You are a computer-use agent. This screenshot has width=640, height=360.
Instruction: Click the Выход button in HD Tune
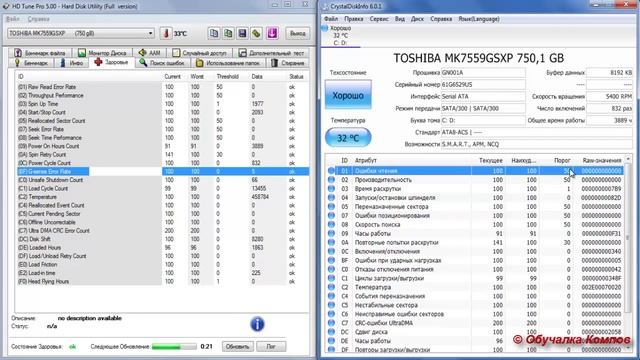[x=298, y=33]
